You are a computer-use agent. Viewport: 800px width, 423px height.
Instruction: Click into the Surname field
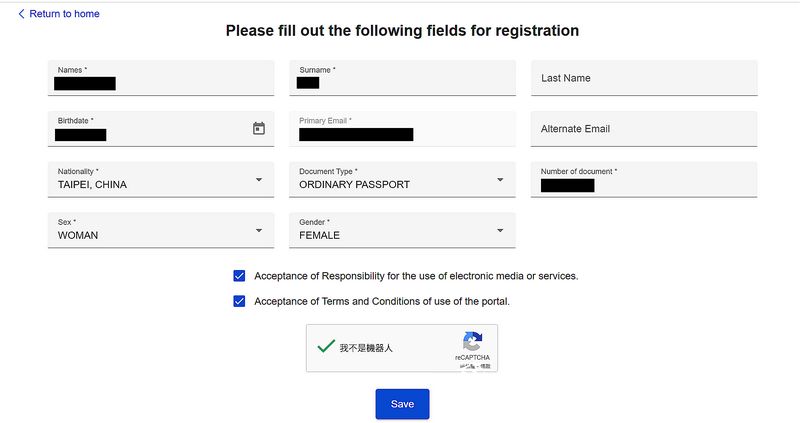point(402,78)
